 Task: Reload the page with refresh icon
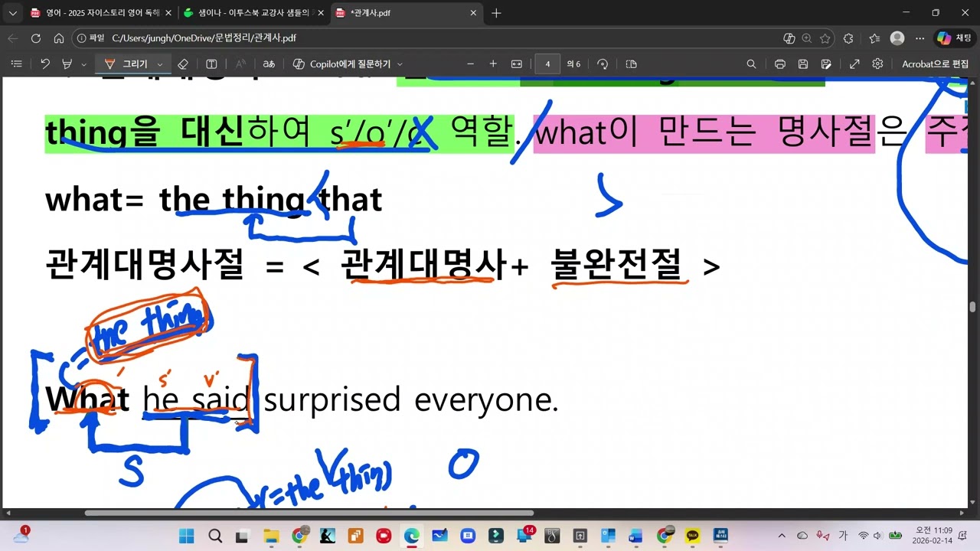(x=36, y=38)
